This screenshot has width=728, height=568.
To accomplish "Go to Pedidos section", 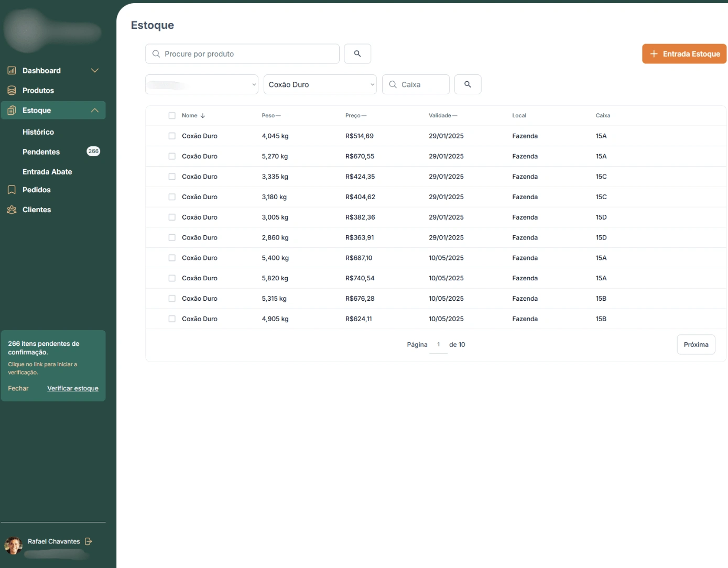I will click(37, 190).
